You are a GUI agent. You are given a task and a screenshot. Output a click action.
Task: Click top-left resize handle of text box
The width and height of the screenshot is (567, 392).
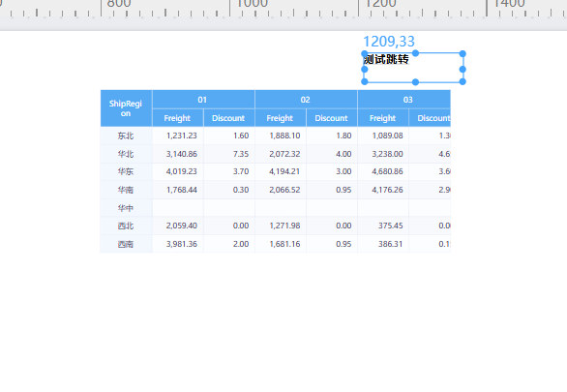point(365,54)
